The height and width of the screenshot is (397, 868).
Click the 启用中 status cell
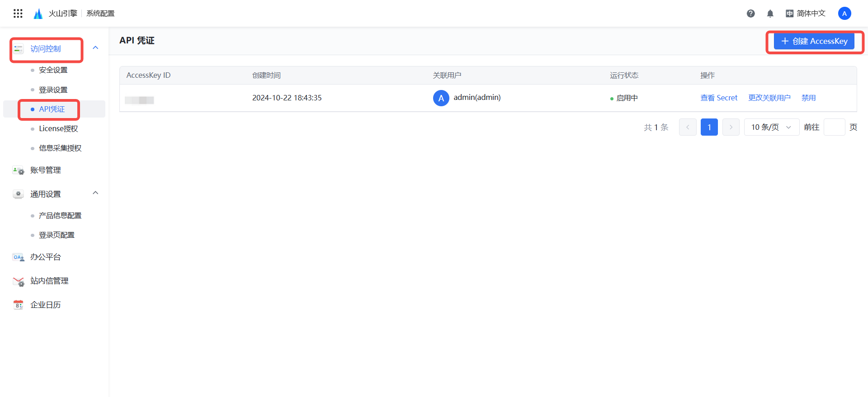click(624, 98)
